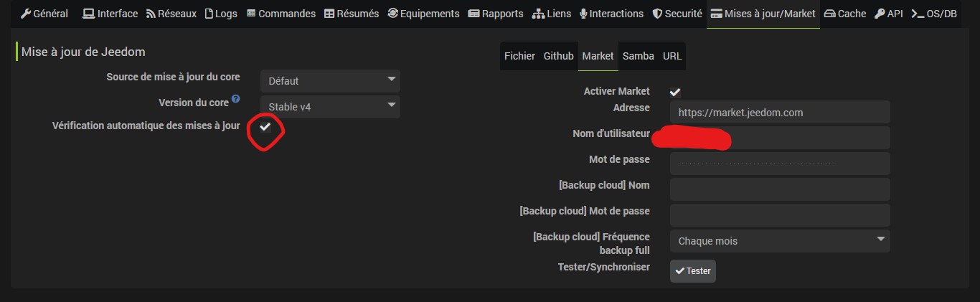The image size is (980, 302).
Task: Uncheck the Activer Market checkbox
Action: tap(675, 92)
